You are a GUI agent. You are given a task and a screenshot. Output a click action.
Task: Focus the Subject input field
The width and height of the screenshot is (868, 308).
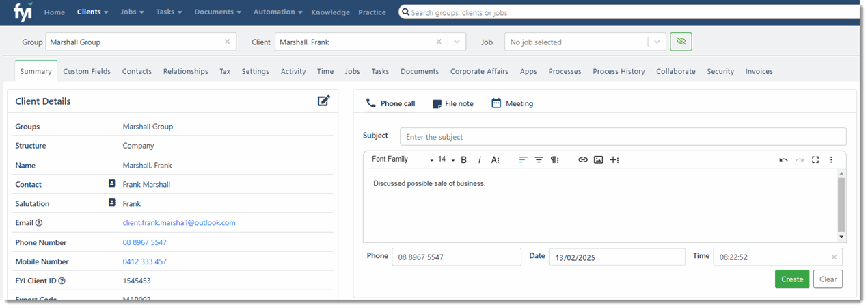pyautogui.click(x=623, y=136)
